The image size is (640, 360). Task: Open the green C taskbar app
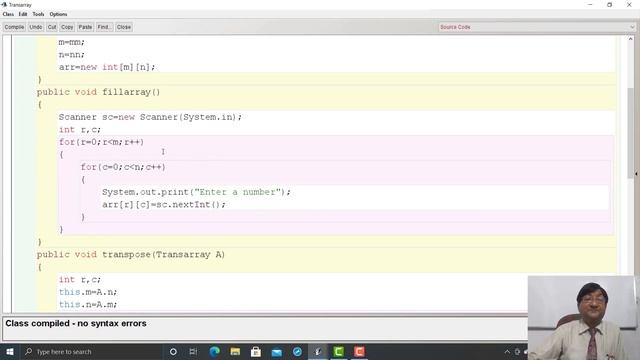[339, 351]
